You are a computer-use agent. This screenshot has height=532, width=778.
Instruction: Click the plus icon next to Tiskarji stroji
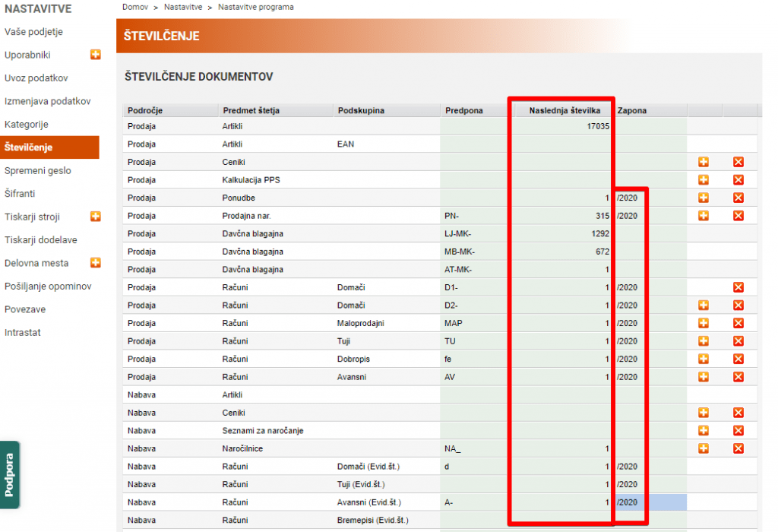click(96, 217)
